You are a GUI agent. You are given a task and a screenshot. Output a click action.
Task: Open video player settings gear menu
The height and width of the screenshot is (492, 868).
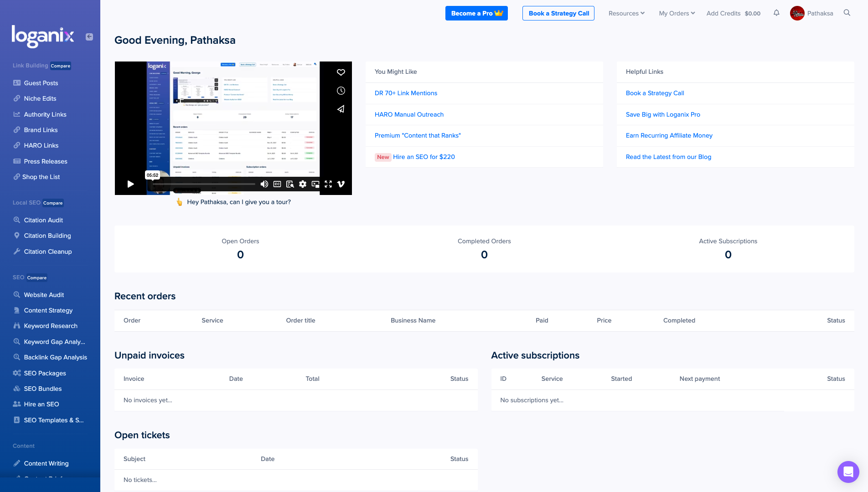click(x=303, y=184)
